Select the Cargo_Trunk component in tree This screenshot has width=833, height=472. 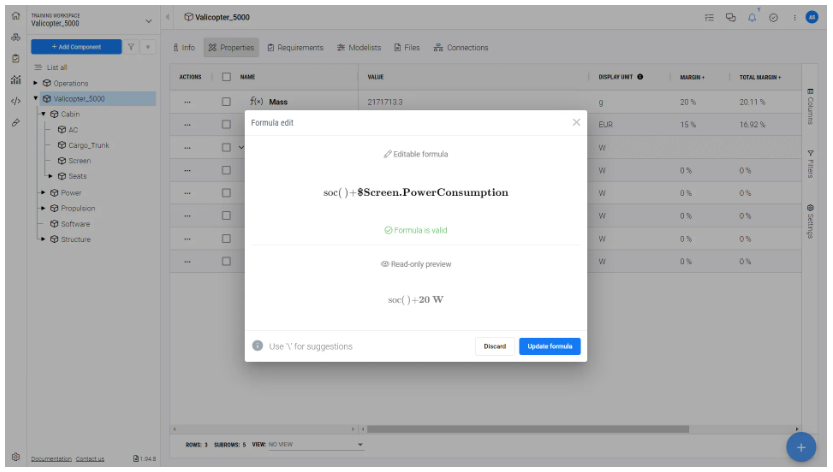pyautogui.click(x=88, y=145)
